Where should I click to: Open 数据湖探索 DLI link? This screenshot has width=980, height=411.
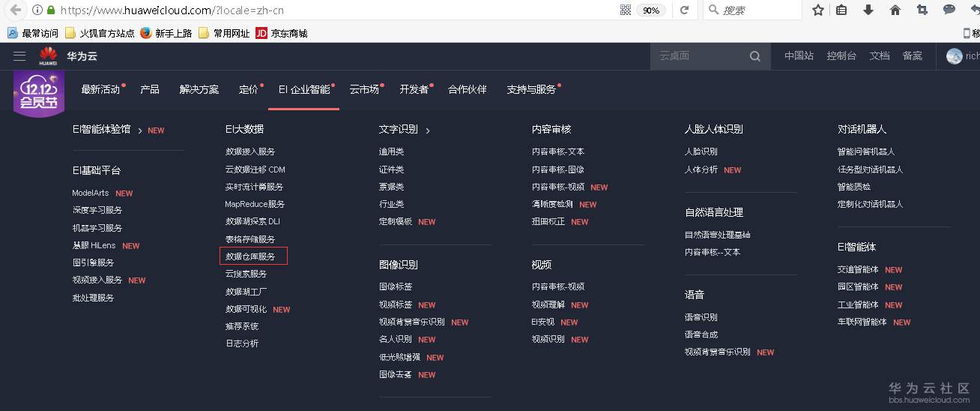(252, 221)
